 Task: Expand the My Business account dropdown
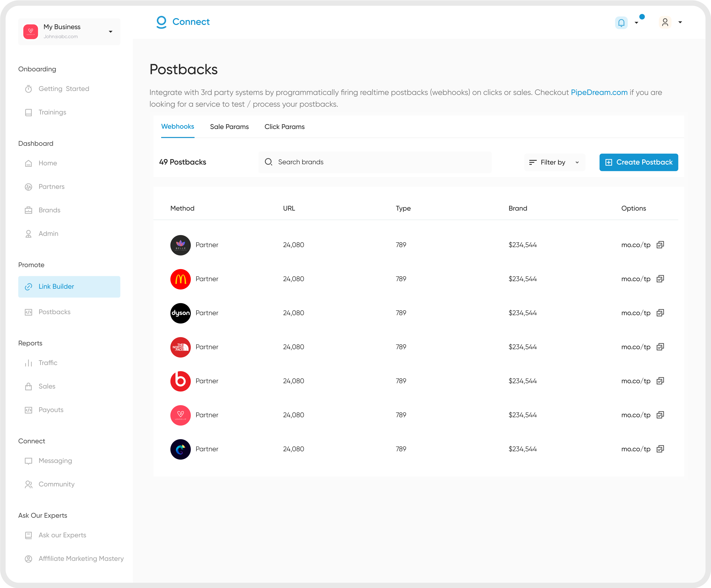point(110,32)
